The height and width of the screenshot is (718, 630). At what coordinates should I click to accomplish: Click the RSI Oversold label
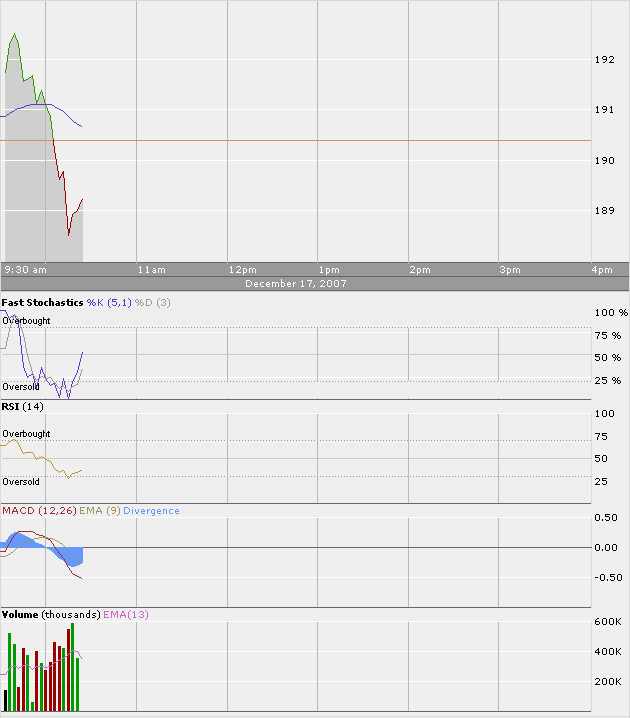pos(21,482)
